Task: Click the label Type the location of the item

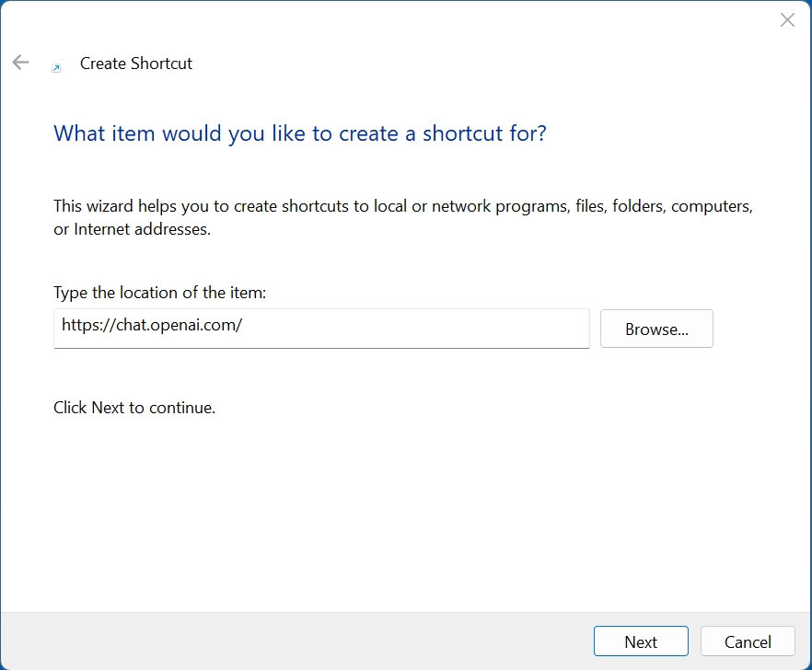Action: [159, 292]
